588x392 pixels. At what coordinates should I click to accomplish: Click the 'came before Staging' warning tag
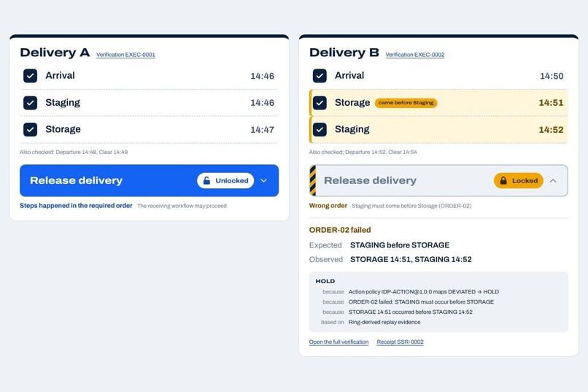406,103
